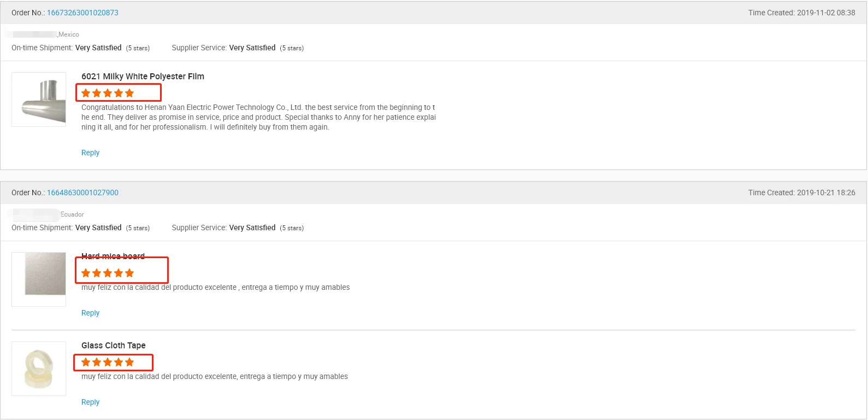
Task: Reply to the 6021 Milky White Polyester Film review
Action: pyautogui.click(x=90, y=153)
